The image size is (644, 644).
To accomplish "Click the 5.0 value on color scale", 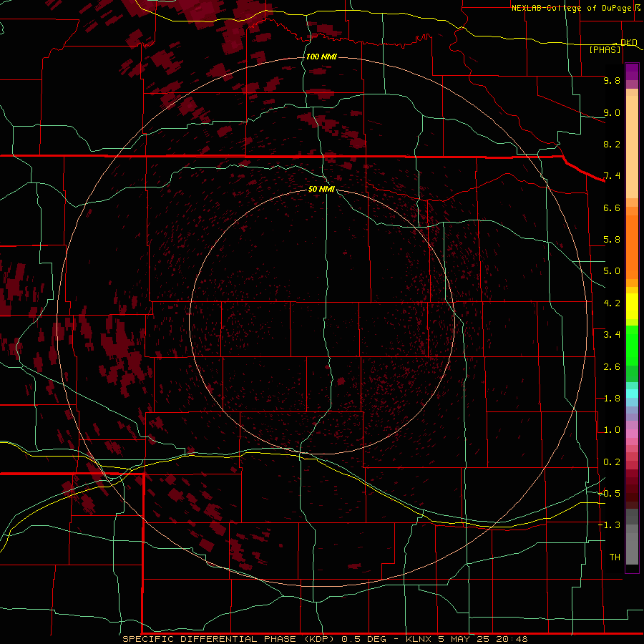I will point(612,271).
